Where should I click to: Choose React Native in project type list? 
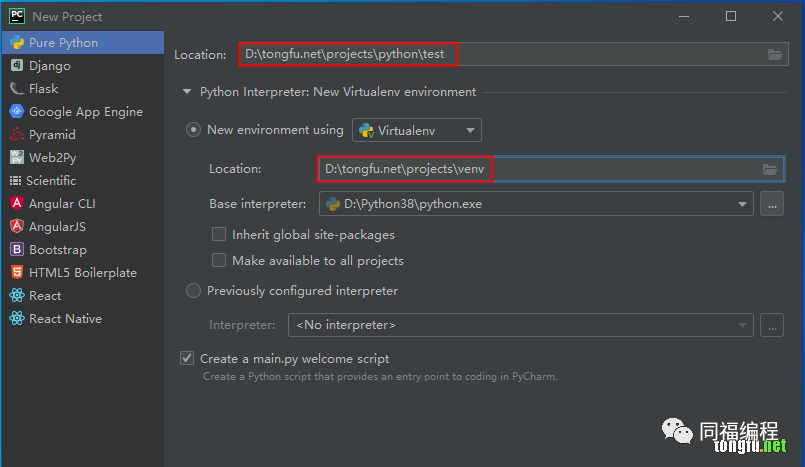[83, 318]
